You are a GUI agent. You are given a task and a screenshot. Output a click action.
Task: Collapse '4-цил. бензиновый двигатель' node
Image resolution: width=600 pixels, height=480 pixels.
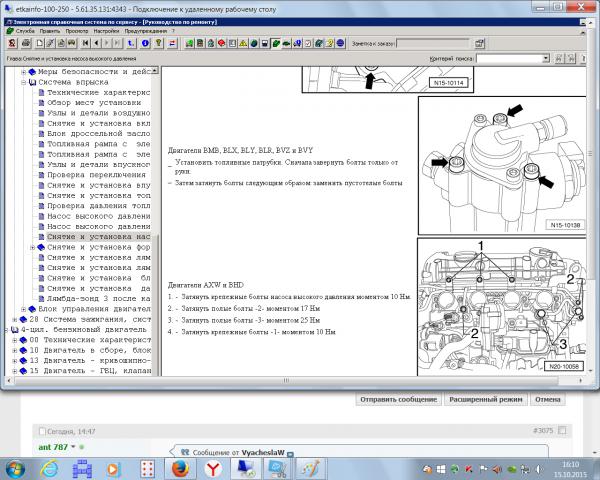(x=6, y=330)
